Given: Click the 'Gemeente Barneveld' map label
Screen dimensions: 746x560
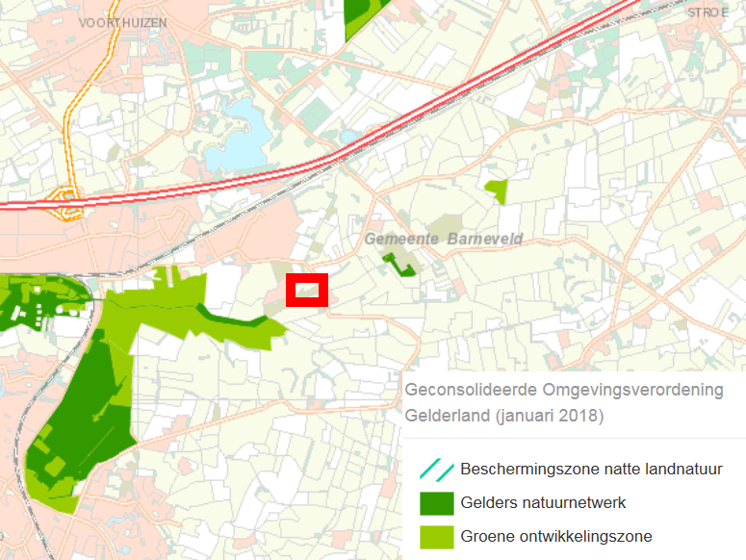Looking at the screenshot, I should click(x=444, y=239).
